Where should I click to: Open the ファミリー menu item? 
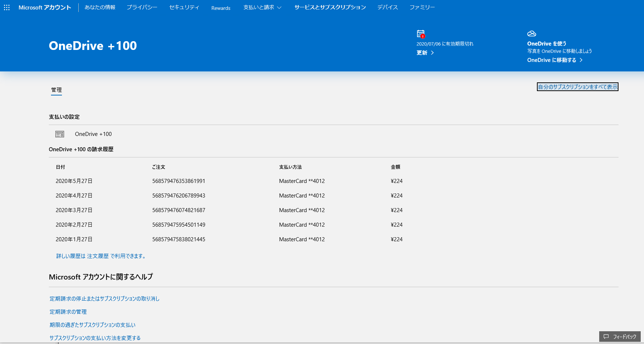pyautogui.click(x=422, y=7)
